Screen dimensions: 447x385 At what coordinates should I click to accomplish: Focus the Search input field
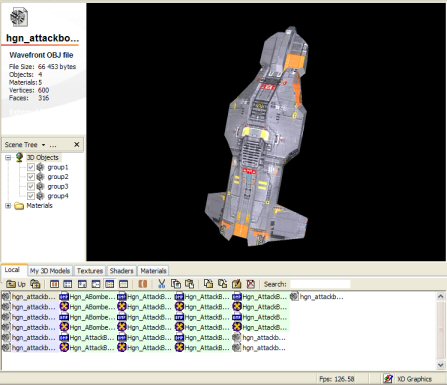pyautogui.click(x=320, y=284)
